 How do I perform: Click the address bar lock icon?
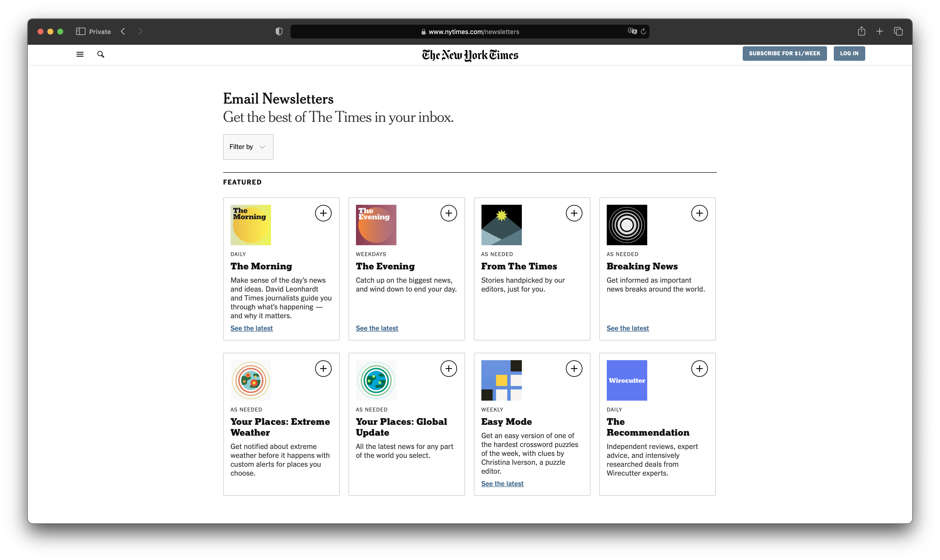pos(423,32)
